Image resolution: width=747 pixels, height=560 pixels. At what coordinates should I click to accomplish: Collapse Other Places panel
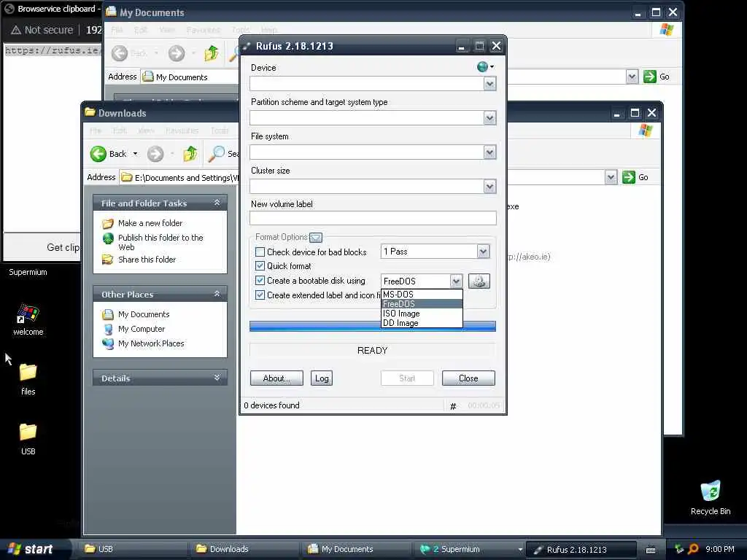pos(217,294)
